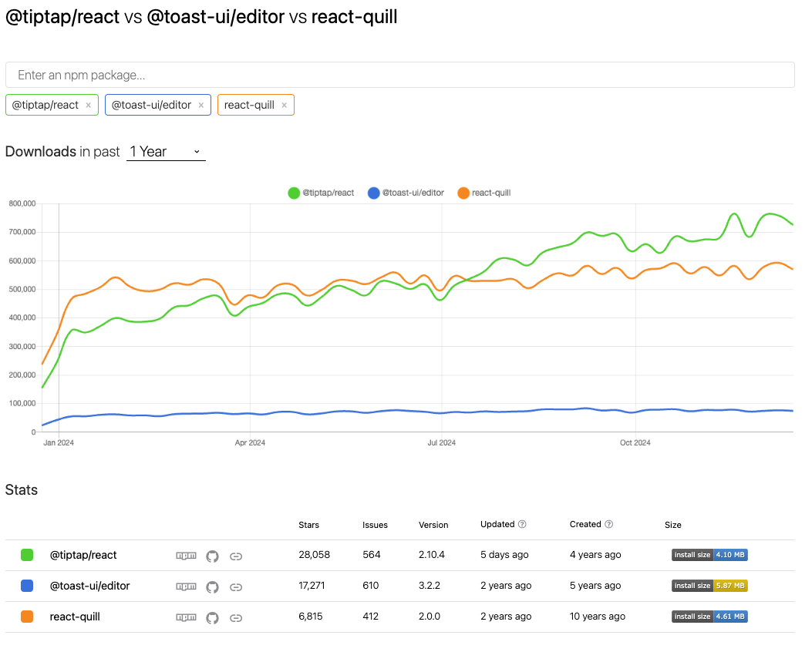Click the Stats section heading
This screenshot has width=812, height=652.
pos(22,490)
